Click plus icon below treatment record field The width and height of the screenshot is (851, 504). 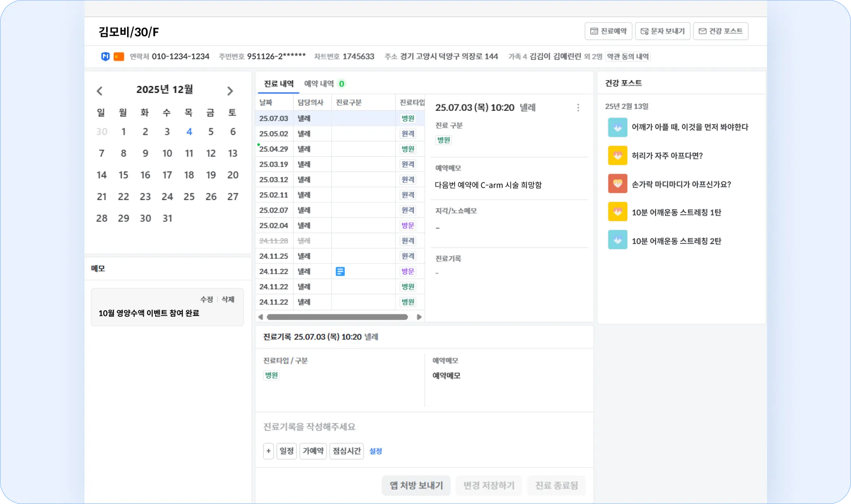[x=268, y=451]
